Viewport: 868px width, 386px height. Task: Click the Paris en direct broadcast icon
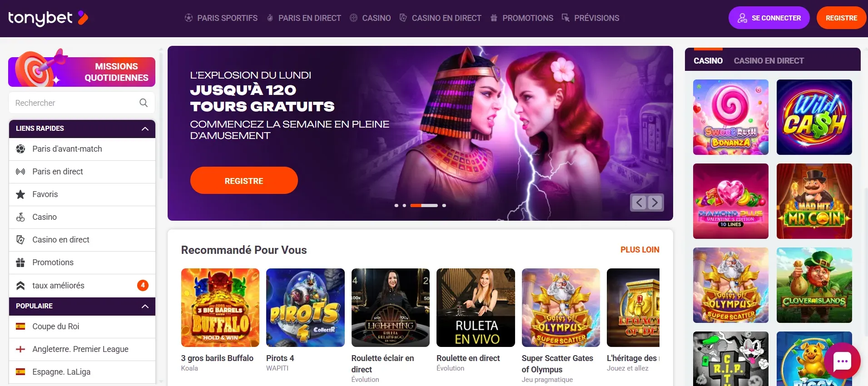coord(20,172)
